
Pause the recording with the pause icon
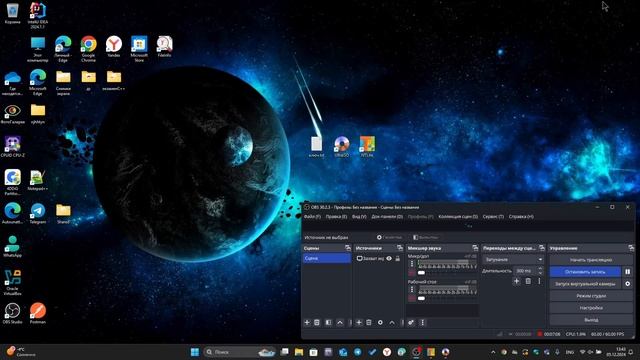click(x=628, y=271)
